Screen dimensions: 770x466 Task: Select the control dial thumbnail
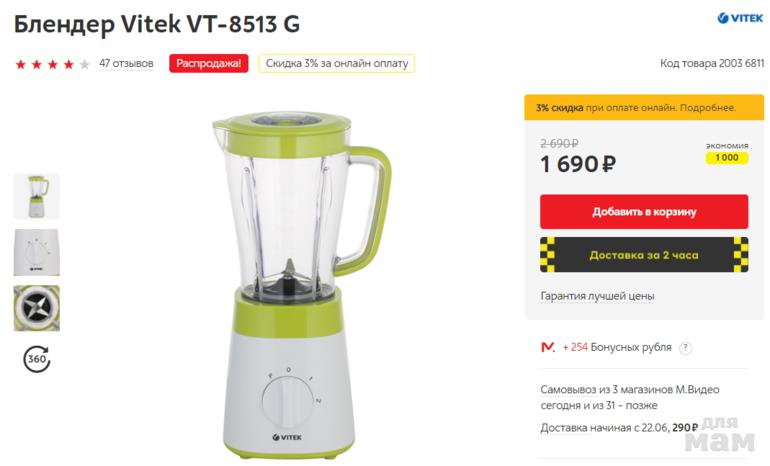pyautogui.click(x=37, y=252)
